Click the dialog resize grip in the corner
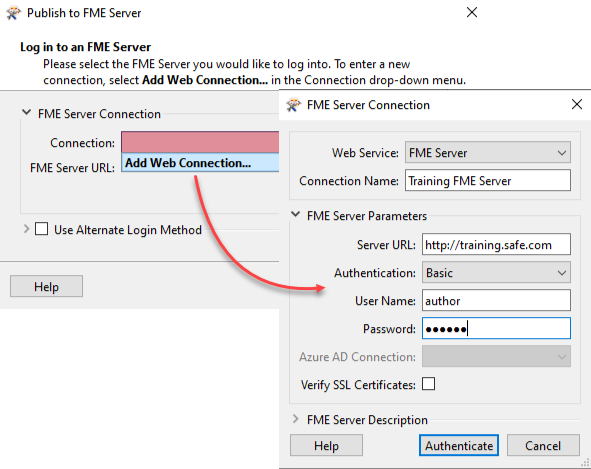Image resolution: width=591 pixels, height=469 pixels. [x=585, y=463]
